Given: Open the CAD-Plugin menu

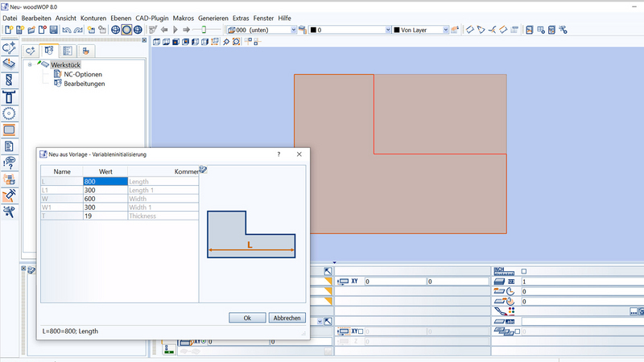Looking at the screenshot, I should pyautogui.click(x=153, y=18).
